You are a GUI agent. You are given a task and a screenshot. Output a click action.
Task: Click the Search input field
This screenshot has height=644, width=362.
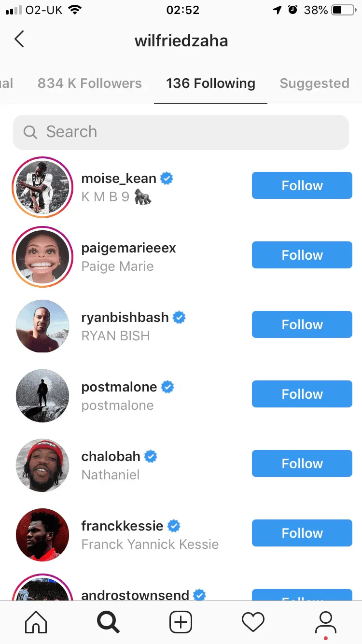pyautogui.click(x=181, y=132)
